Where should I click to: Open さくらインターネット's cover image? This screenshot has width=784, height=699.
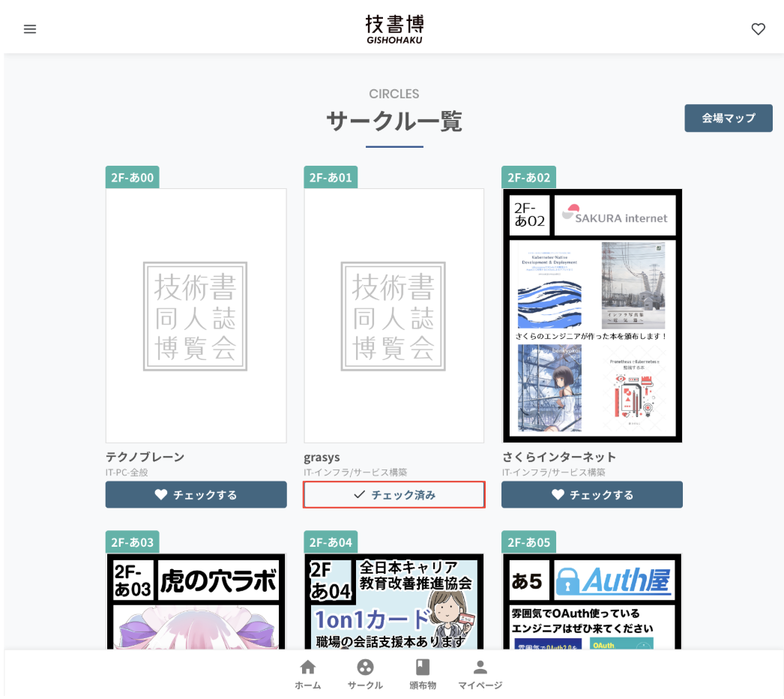(591, 315)
